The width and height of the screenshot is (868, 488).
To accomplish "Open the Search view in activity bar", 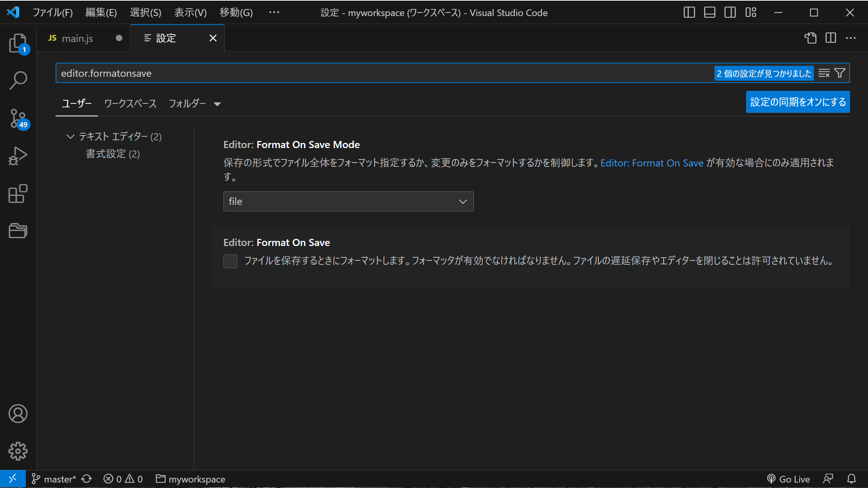I will point(18,80).
